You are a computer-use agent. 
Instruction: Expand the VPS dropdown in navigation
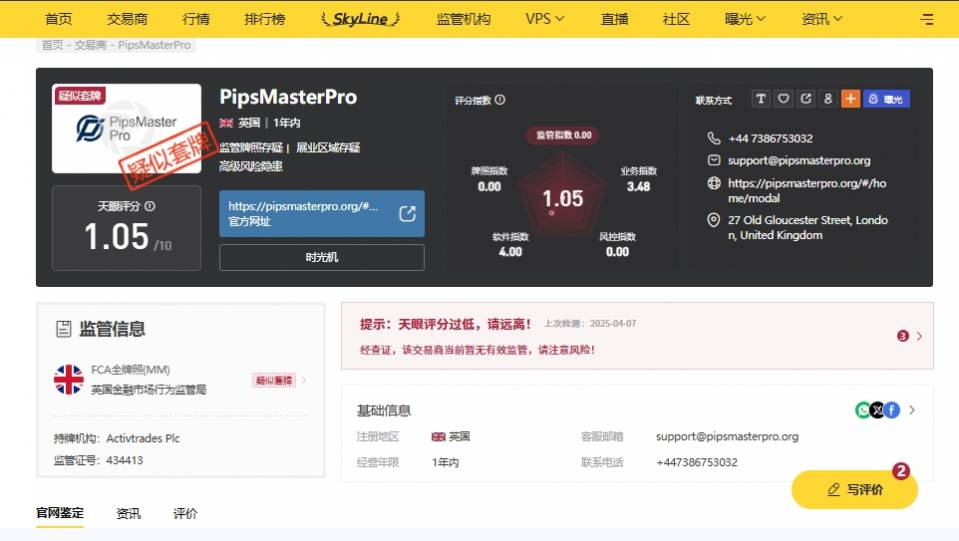[544, 19]
